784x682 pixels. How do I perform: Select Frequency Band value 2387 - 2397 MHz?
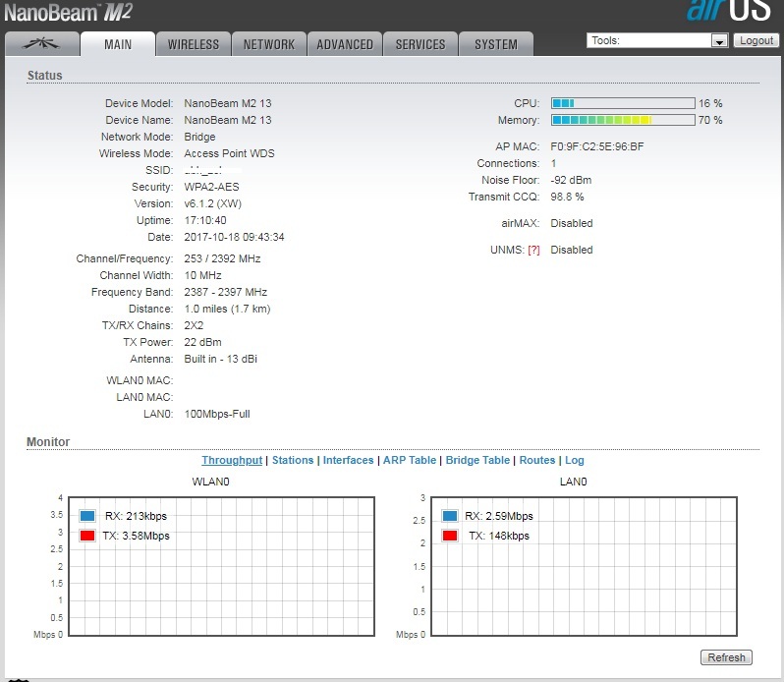pyautogui.click(x=226, y=292)
